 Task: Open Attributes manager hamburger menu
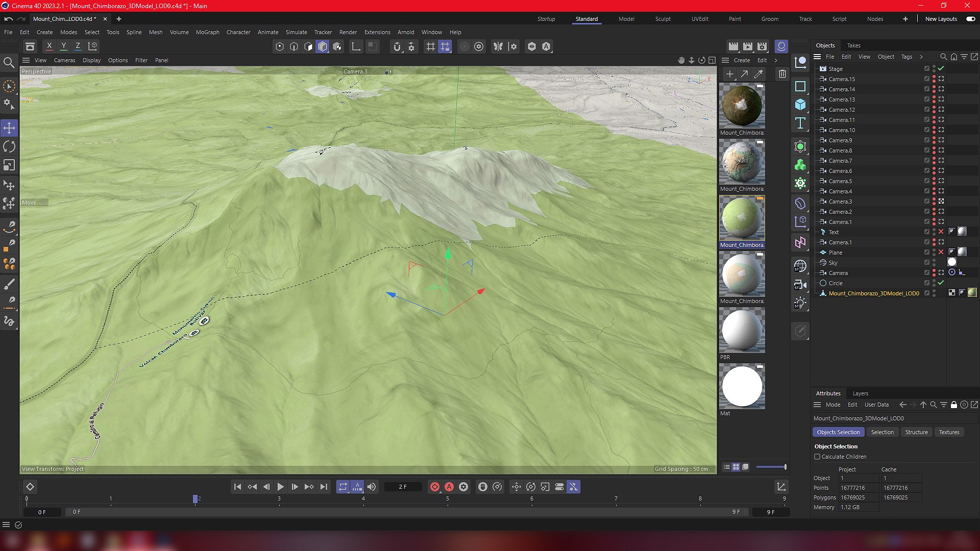click(817, 405)
